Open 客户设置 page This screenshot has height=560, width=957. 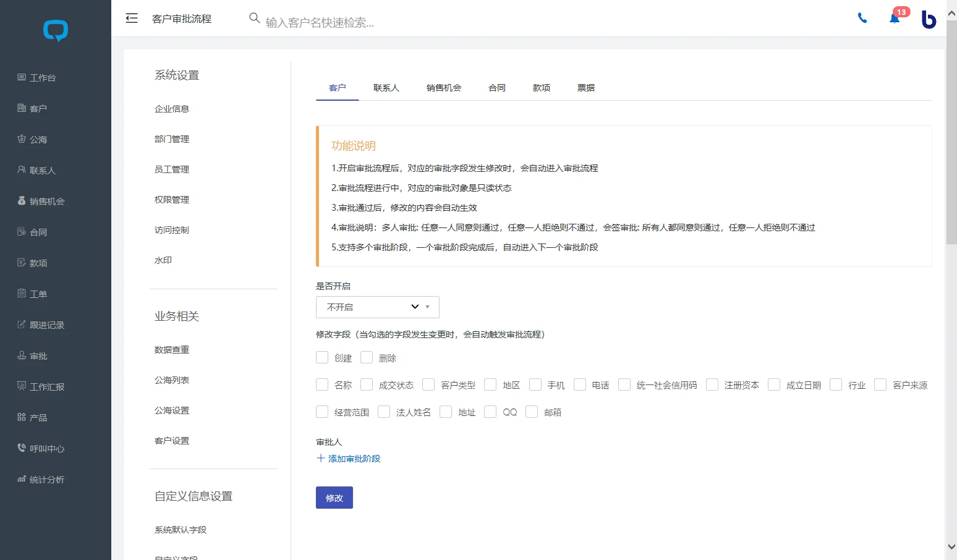pyautogui.click(x=172, y=440)
